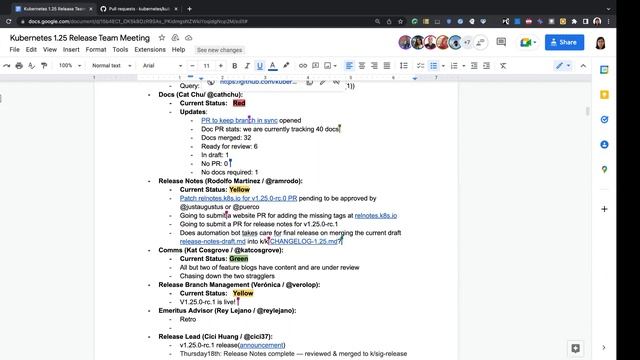Open Contacts side panel

click(x=604, y=144)
